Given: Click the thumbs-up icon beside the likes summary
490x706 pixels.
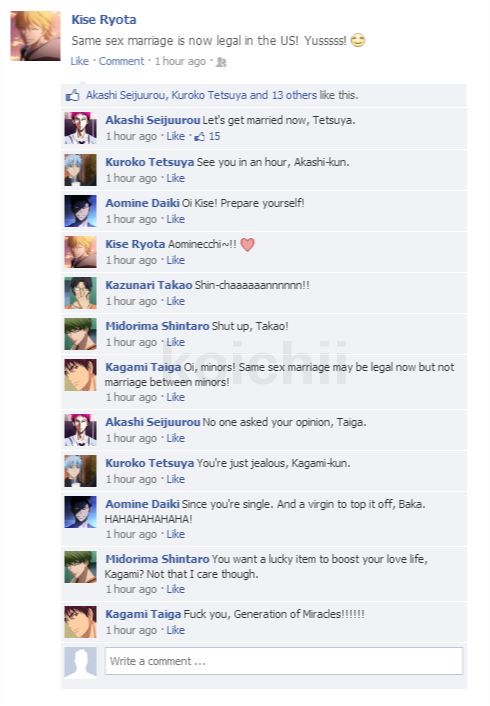Looking at the screenshot, I should tap(73, 95).
